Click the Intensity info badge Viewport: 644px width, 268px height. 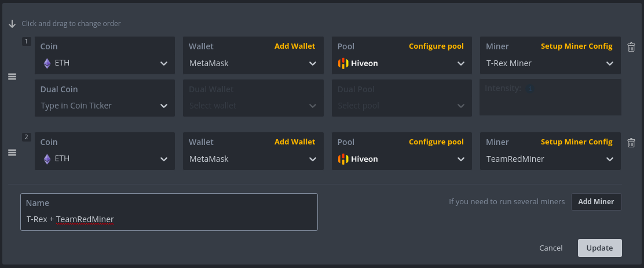[530, 89]
